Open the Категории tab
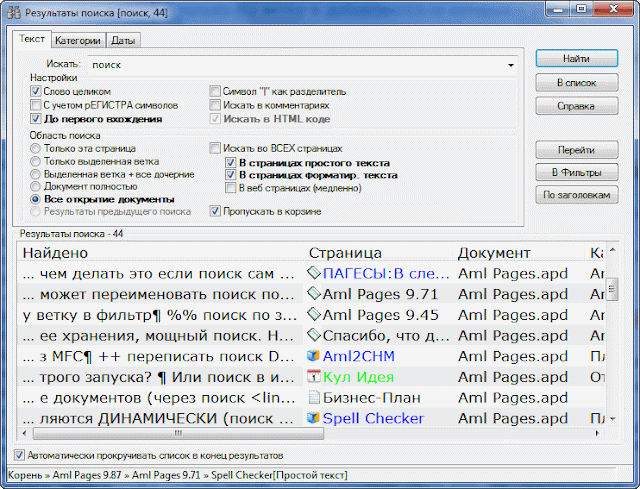The height and width of the screenshot is (489, 640). click(78, 40)
